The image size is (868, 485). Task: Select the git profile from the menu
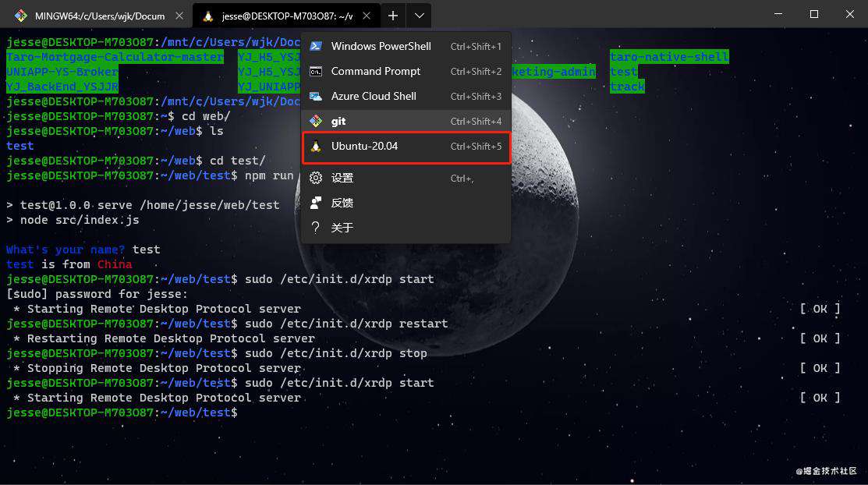point(406,121)
